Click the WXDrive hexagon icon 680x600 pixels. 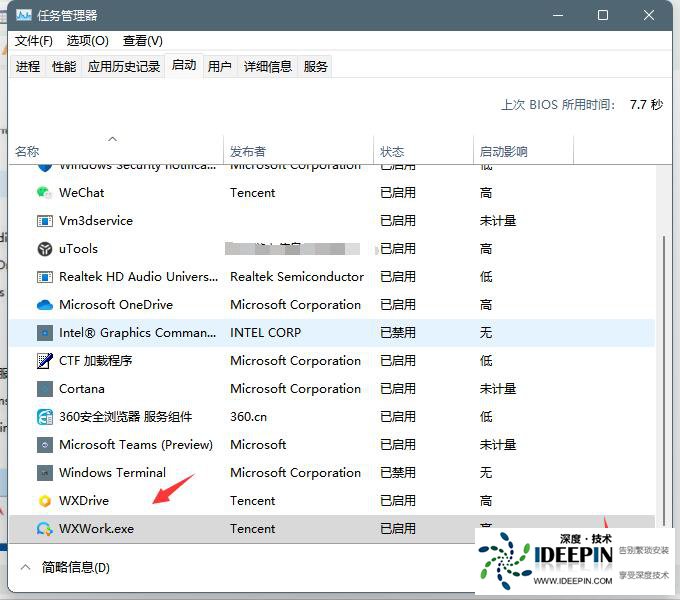coord(44,501)
